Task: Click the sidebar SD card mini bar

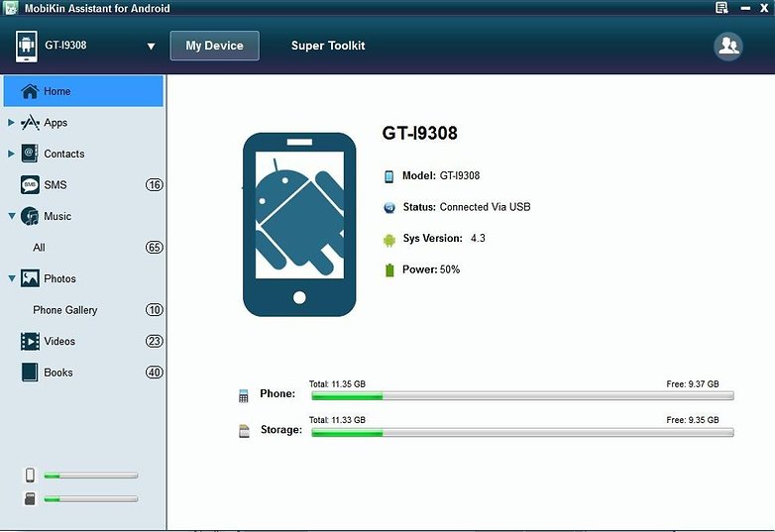Action: point(90,499)
